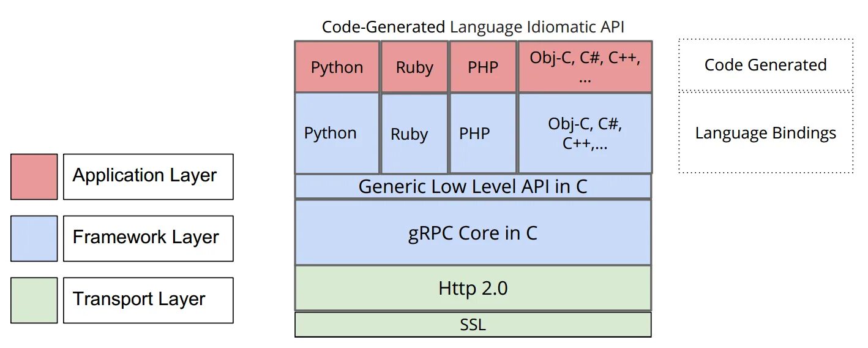Select the Application Layer legend label
Viewport: 868px width, 348px height.
148,176
